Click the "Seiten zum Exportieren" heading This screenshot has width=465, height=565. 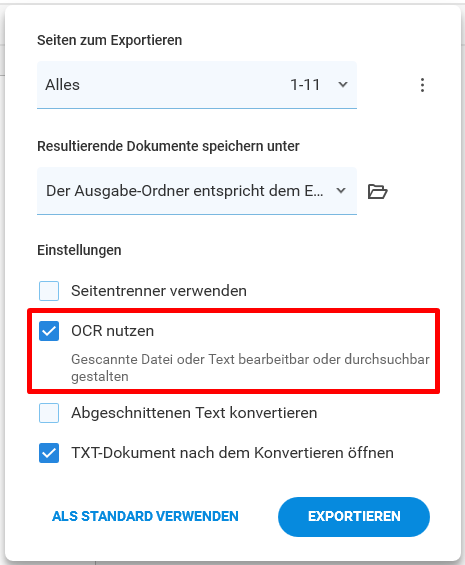pos(110,40)
